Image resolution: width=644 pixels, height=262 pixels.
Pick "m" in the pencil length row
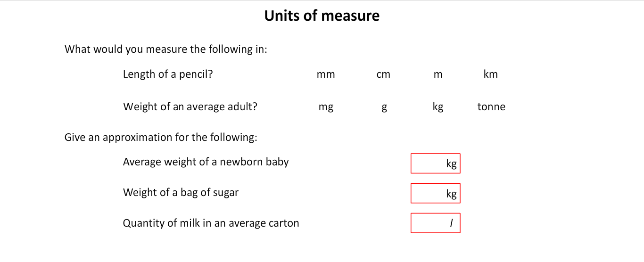(438, 74)
